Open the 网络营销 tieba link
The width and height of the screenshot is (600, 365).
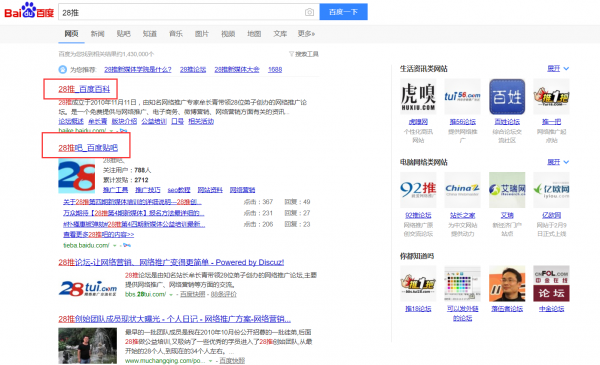(x=242, y=190)
